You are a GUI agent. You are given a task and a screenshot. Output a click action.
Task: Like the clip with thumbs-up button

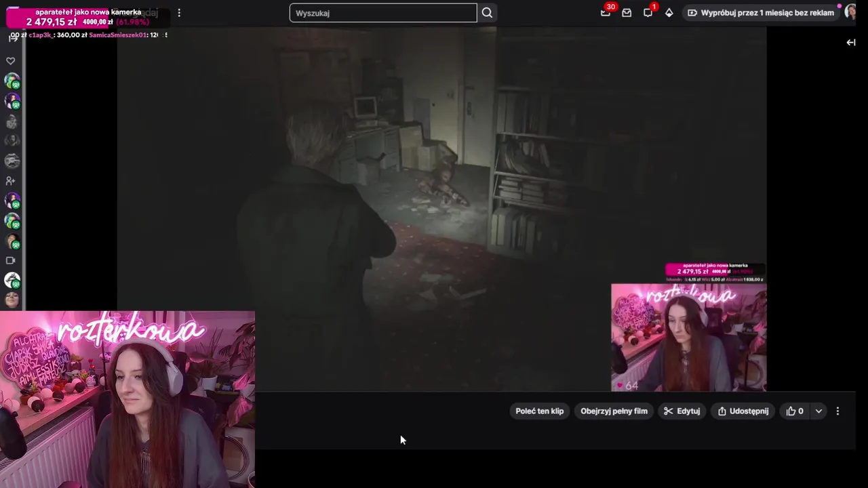[x=795, y=411]
